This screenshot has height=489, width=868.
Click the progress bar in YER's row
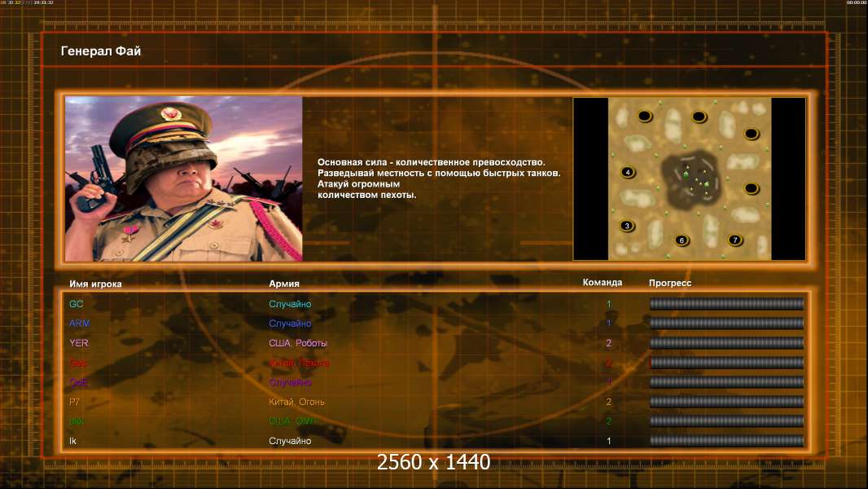pos(726,343)
